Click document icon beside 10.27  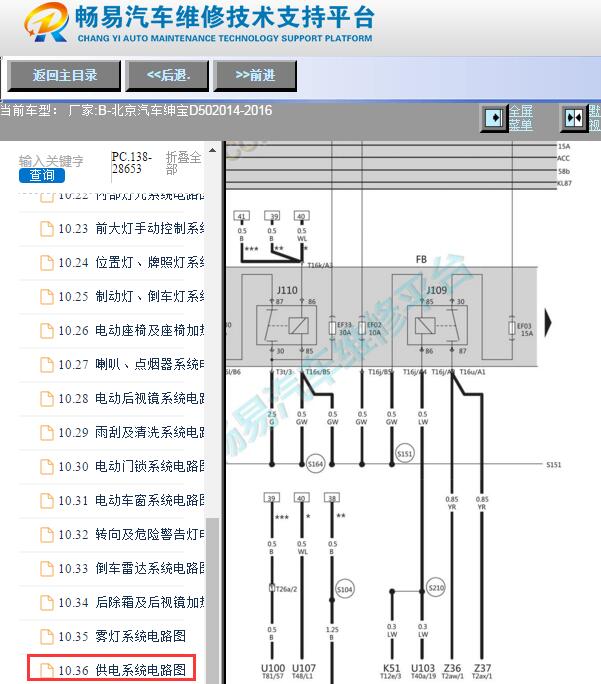(x=47, y=365)
